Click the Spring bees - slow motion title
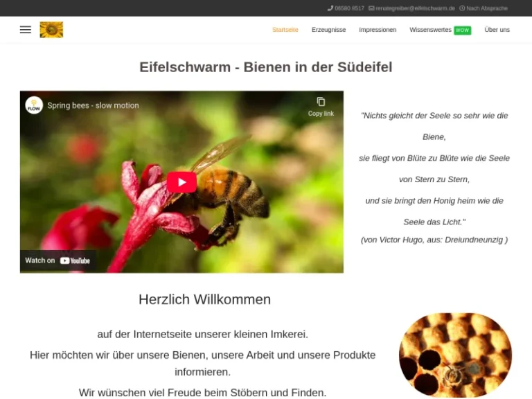Viewport: 532px width, 399px height. tap(93, 105)
